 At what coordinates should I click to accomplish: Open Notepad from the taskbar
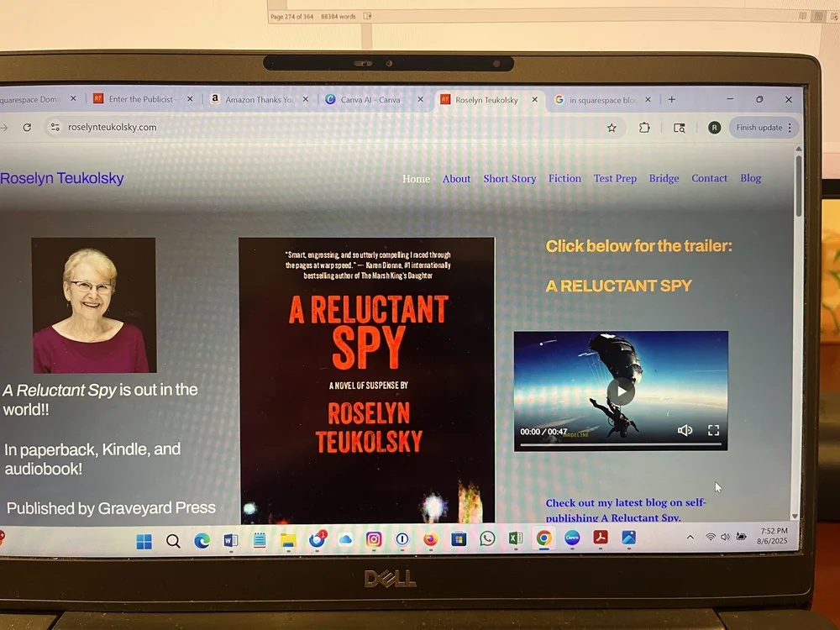[260, 540]
